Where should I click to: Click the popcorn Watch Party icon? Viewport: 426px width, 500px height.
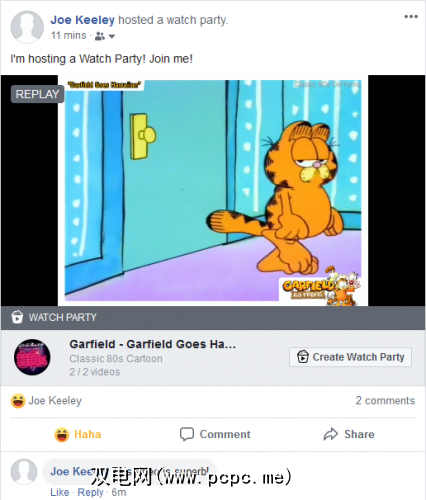pyautogui.click(x=17, y=317)
